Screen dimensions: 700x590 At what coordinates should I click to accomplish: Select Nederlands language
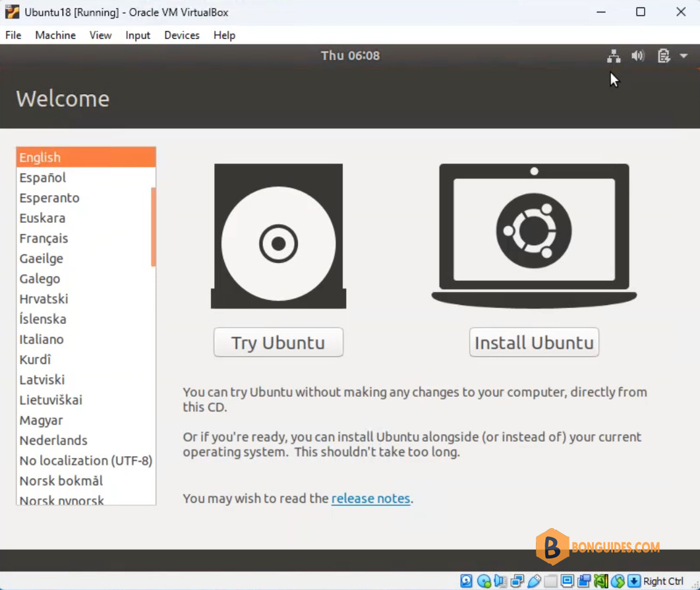(x=86, y=440)
